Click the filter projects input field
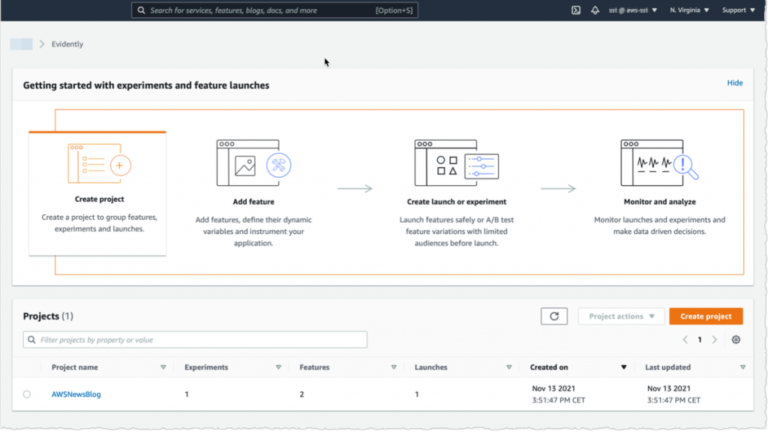 (x=195, y=340)
